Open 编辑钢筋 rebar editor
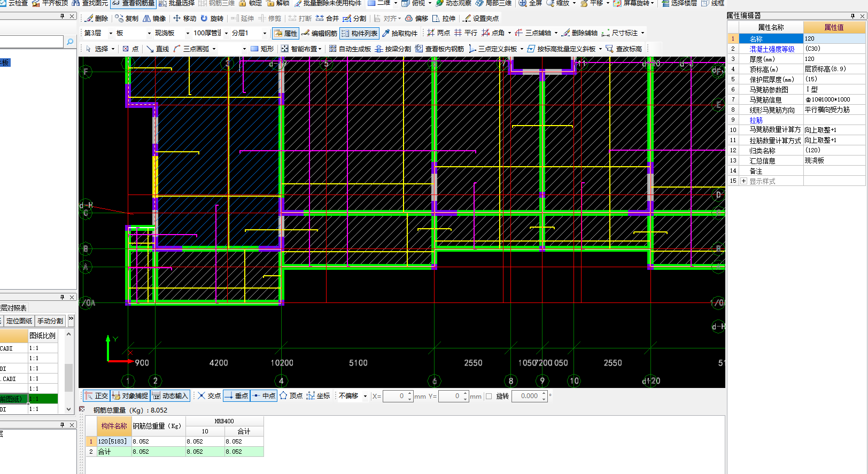Image resolution: width=868 pixels, height=474 pixels. 319,33
